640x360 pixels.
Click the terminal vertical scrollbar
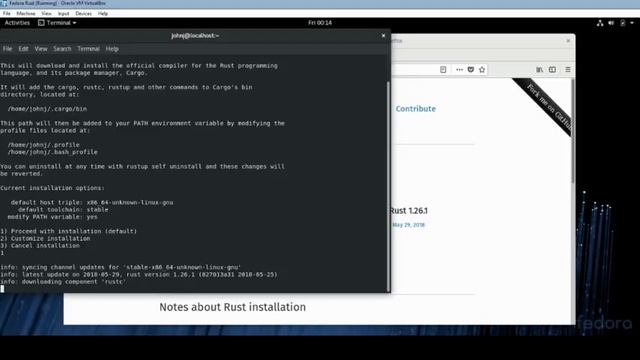pyautogui.click(x=388, y=186)
